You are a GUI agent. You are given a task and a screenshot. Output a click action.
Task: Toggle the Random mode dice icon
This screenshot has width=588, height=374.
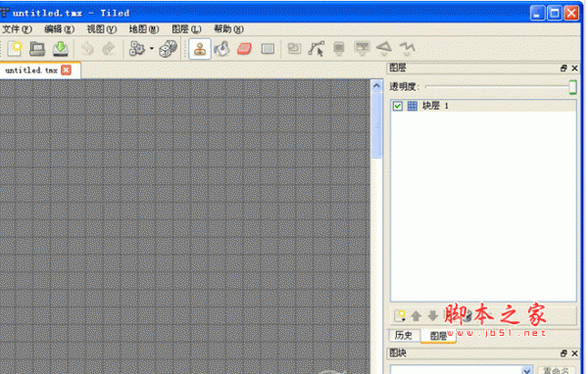point(168,49)
